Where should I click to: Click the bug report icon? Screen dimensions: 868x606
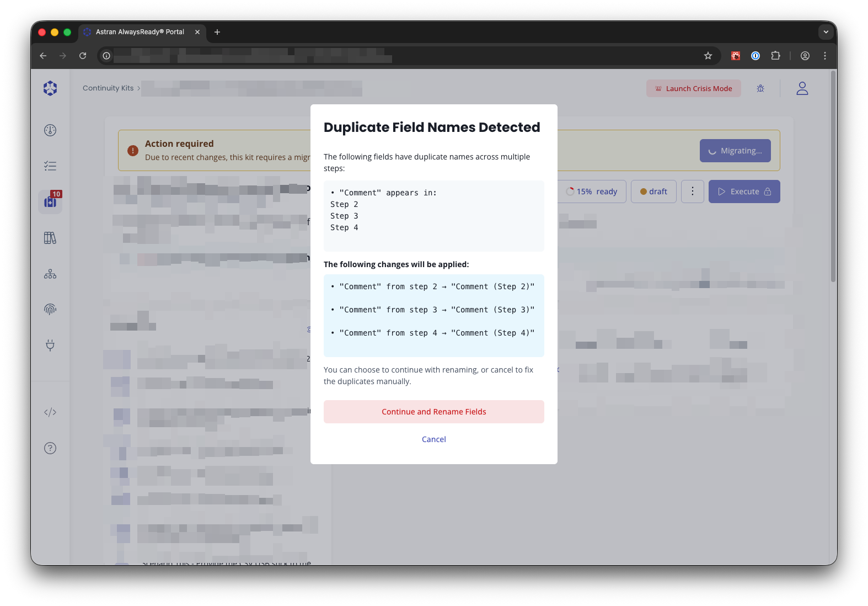[760, 88]
